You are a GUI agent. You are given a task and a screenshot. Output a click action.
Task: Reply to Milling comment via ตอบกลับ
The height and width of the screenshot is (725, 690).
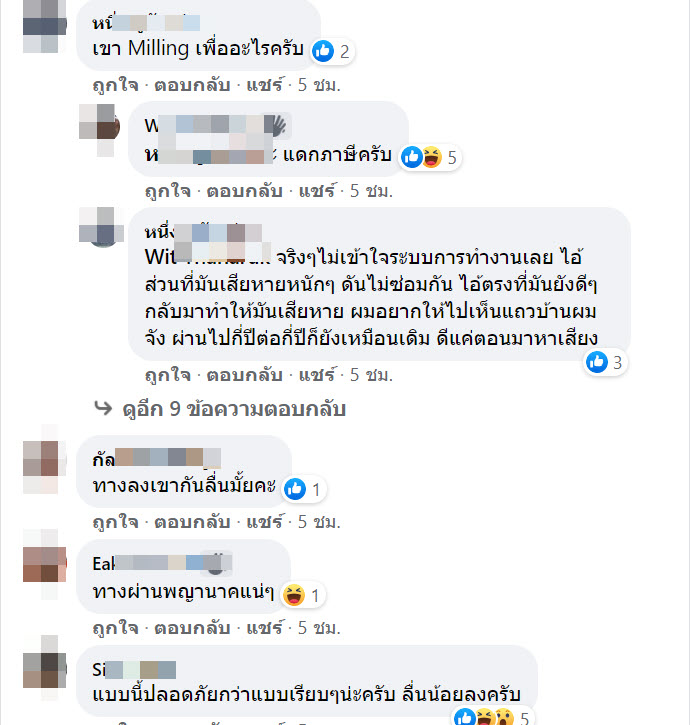192,85
